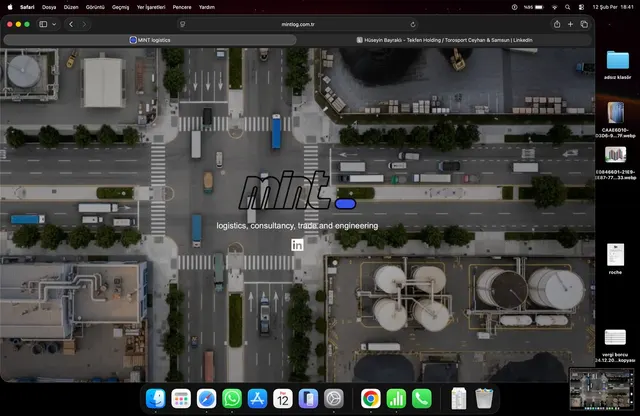Open Finder from the Dock
This screenshot has height=416, width=640.
(x=156, y=398)
